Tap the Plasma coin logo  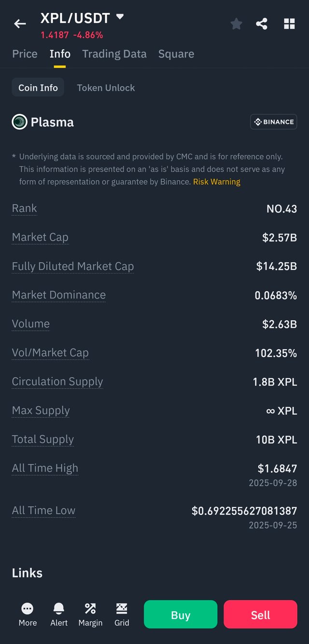19,122
